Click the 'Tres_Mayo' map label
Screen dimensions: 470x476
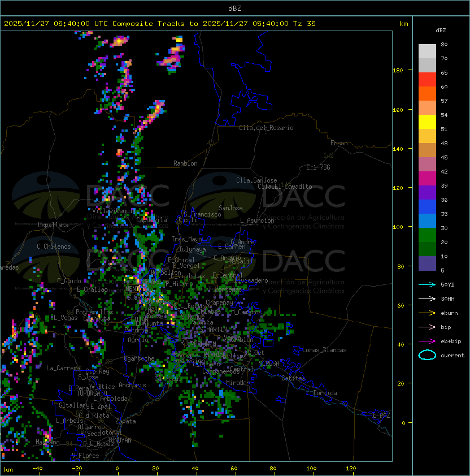186,239
